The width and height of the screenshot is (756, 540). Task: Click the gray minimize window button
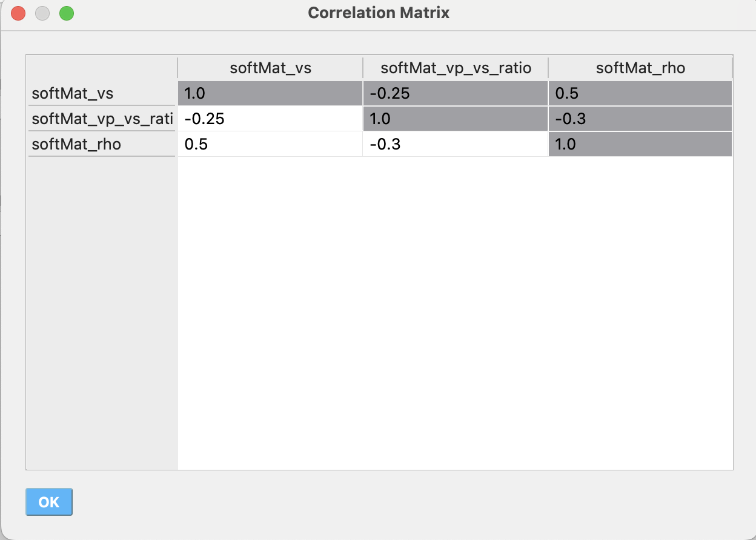42,13
